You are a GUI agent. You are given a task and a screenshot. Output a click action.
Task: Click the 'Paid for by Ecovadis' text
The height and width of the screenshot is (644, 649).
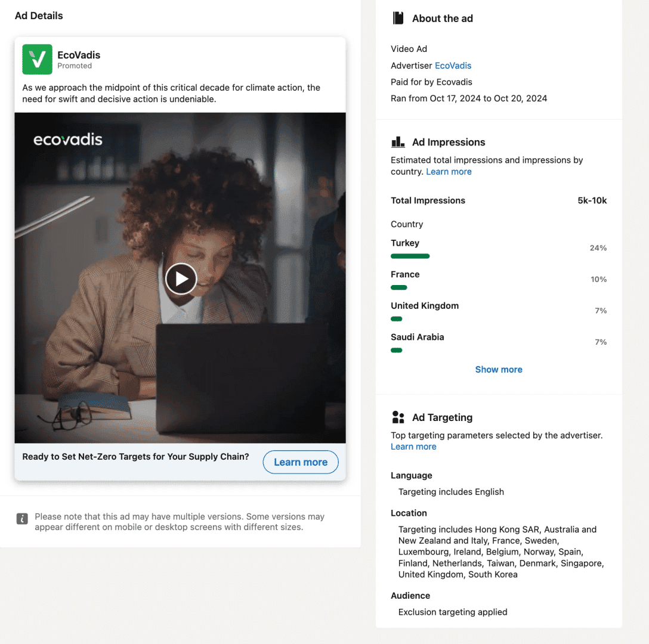[x=431, y=82]
